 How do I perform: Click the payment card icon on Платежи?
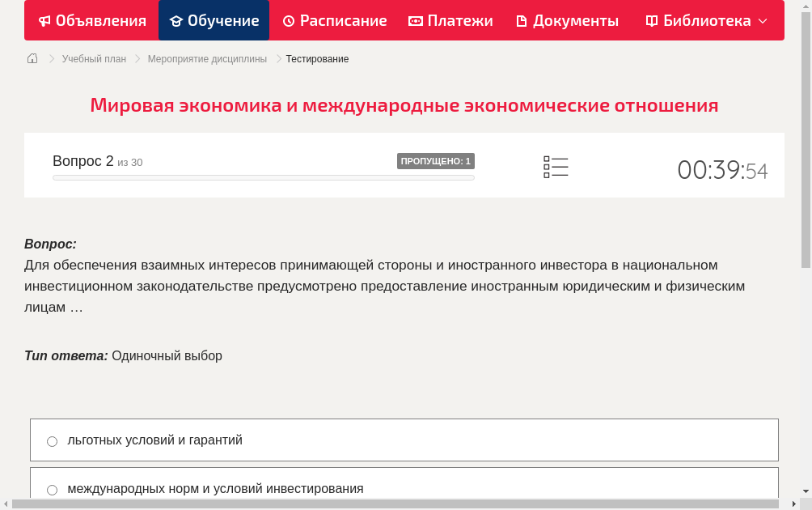415,20
